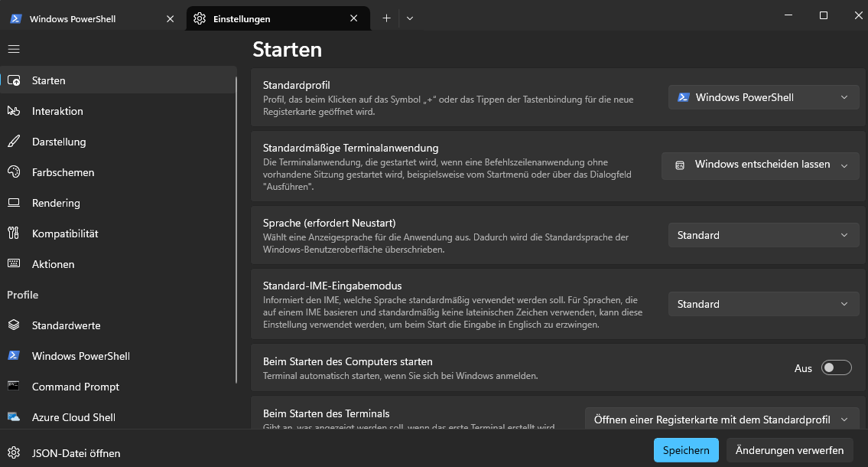Open Azure Cloud Shell profile icon
This screenshot has height=467, width=868.
click(14, 417)
